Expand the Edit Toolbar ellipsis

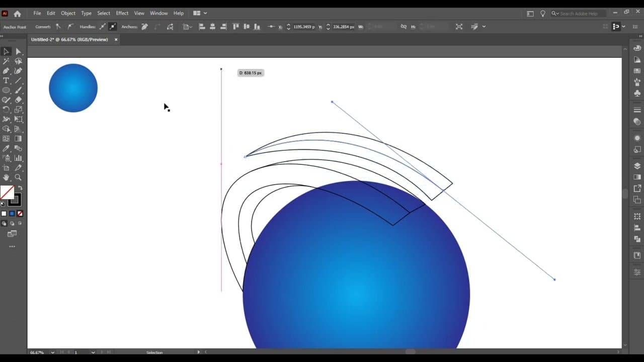point(12,246)
